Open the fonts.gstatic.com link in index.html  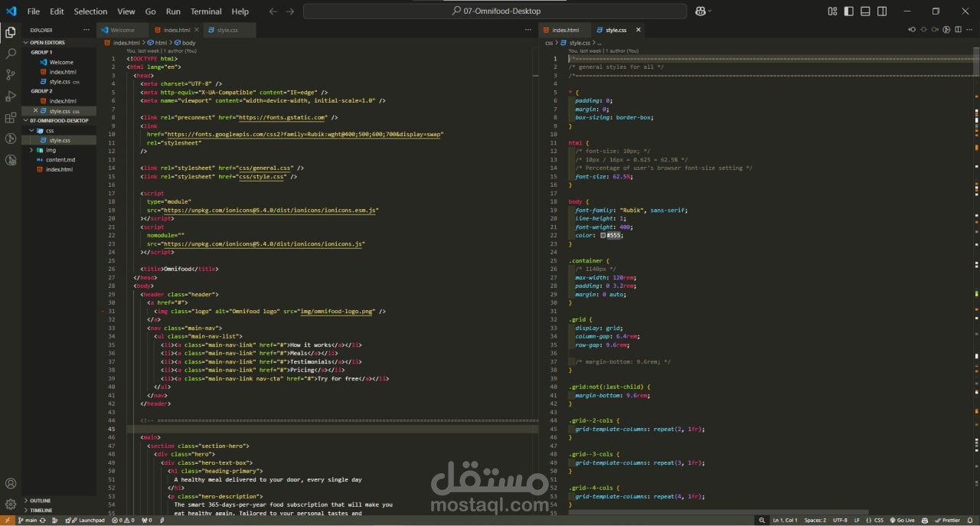point(283,117)
